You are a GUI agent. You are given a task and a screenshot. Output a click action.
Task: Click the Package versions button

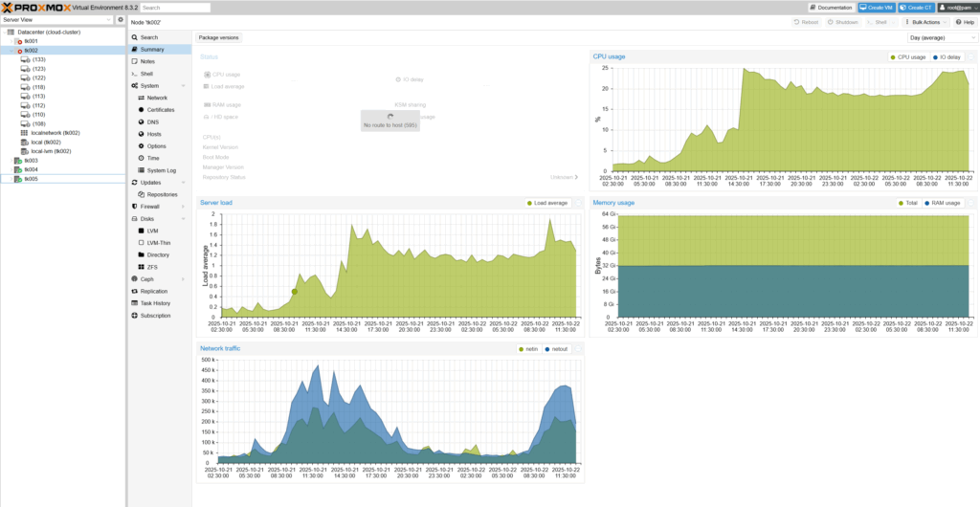[x=218, y=37]
